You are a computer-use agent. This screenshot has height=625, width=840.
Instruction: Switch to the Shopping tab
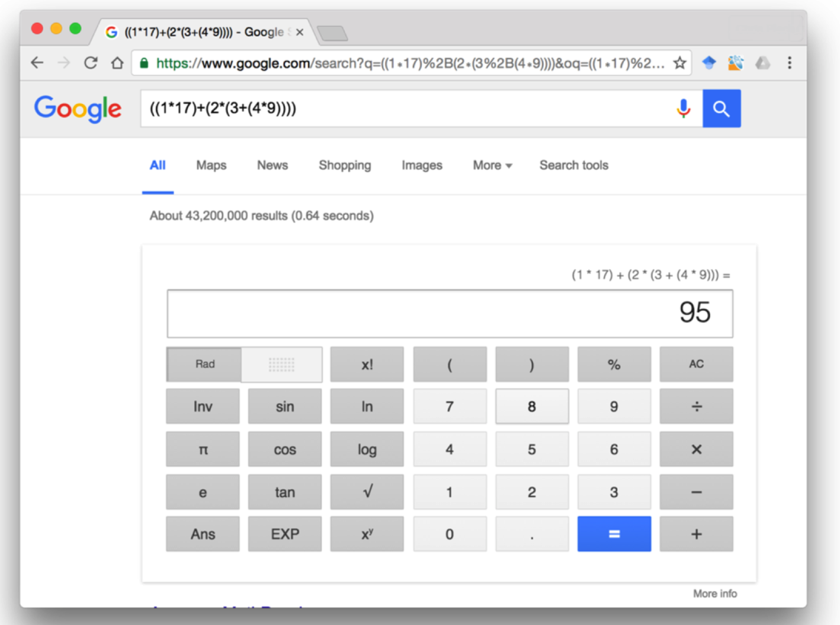pos(345,165)
